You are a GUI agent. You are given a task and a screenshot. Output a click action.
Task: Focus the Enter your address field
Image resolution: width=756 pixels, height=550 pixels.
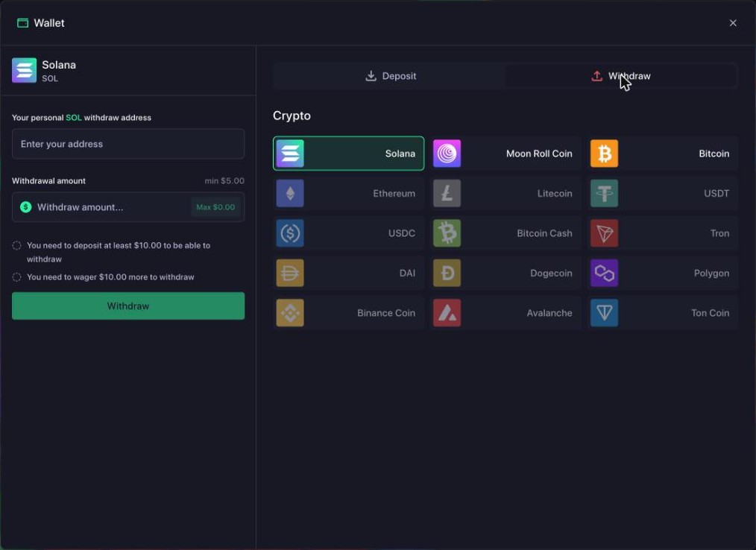[x=128, y=144]
